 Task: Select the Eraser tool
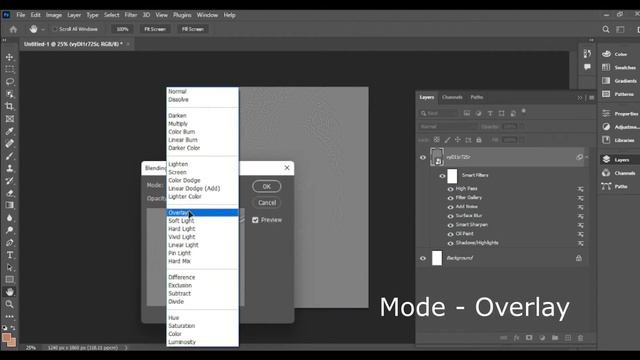[x=9, y=193]
